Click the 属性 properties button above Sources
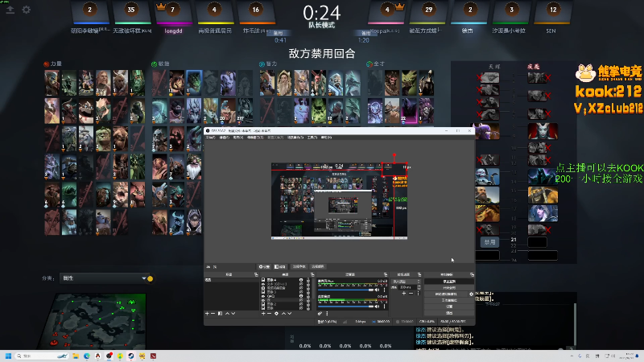This screenshot has height=362, width=644. point(265,267)
